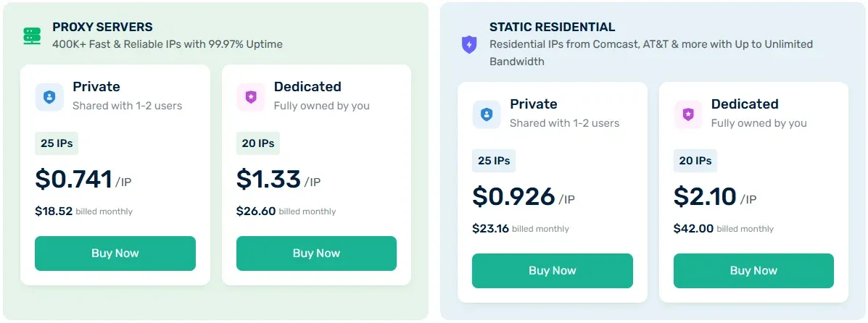This screenshot has width=868, height=323.
Task: Click the Private shield icon under Static Residential
Action: click(x=487, y=114)
